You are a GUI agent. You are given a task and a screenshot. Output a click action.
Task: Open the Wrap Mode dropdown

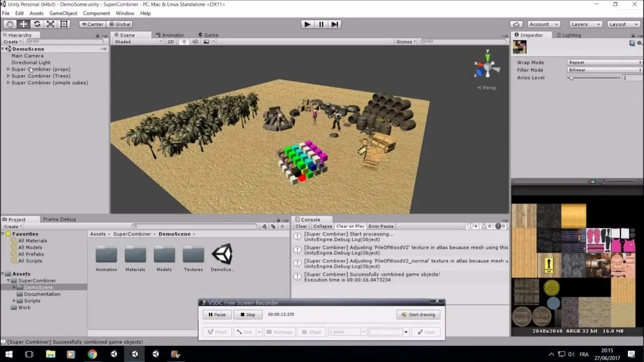605,62
